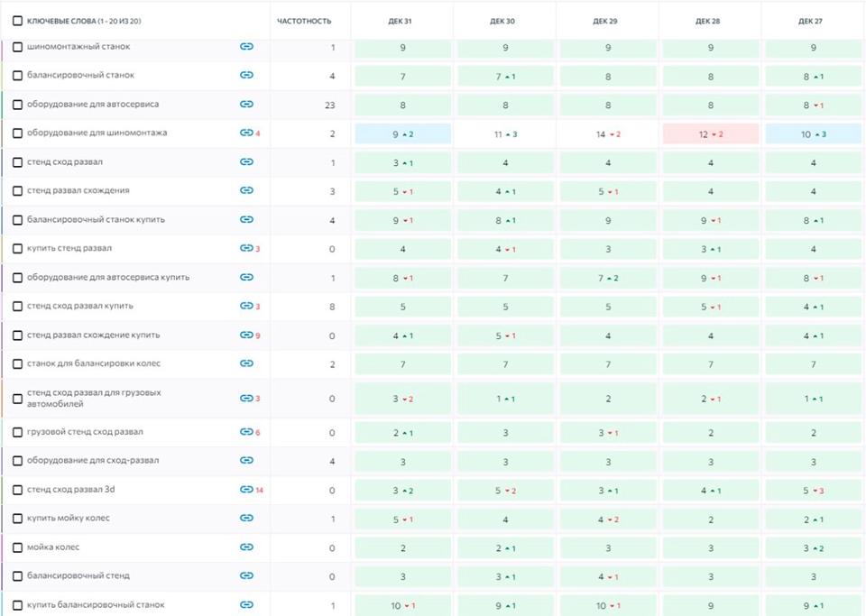Sort by Частотность column header
Image resolution: width=866 pixels, height=616 pixels.
tap(304, 21)
